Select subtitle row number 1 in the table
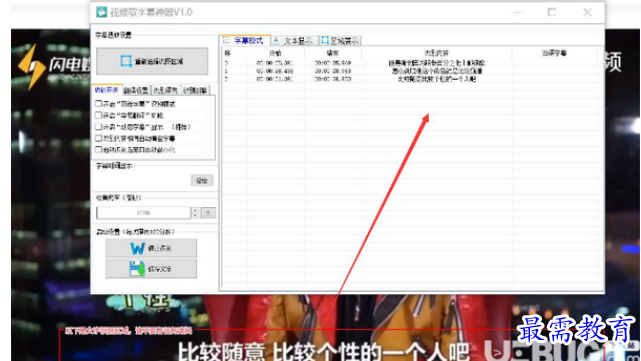The image size is (641, 361). 411,71
